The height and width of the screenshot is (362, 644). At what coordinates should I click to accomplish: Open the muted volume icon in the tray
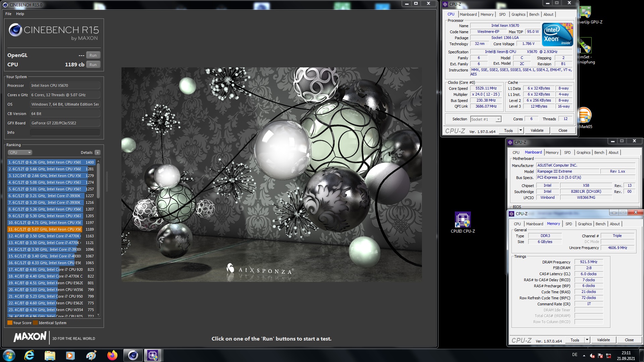592,356
